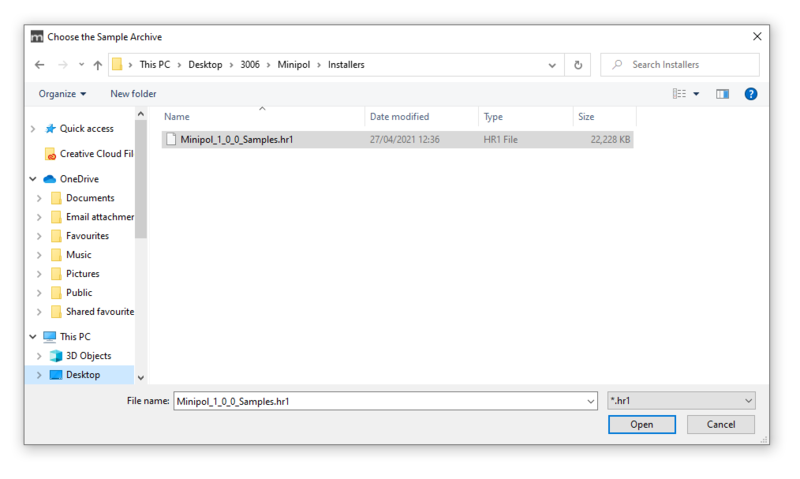Expand the Favourites folder node

tap(39, 236)
